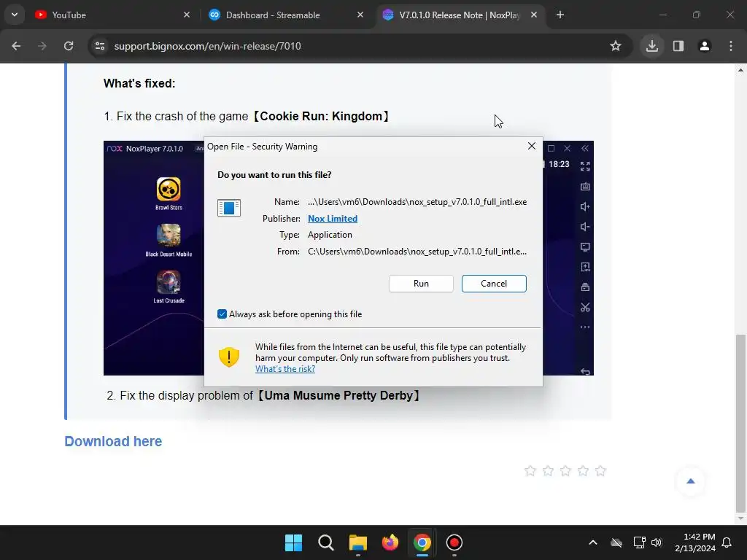Rate the article five stars

pos(600,471)
